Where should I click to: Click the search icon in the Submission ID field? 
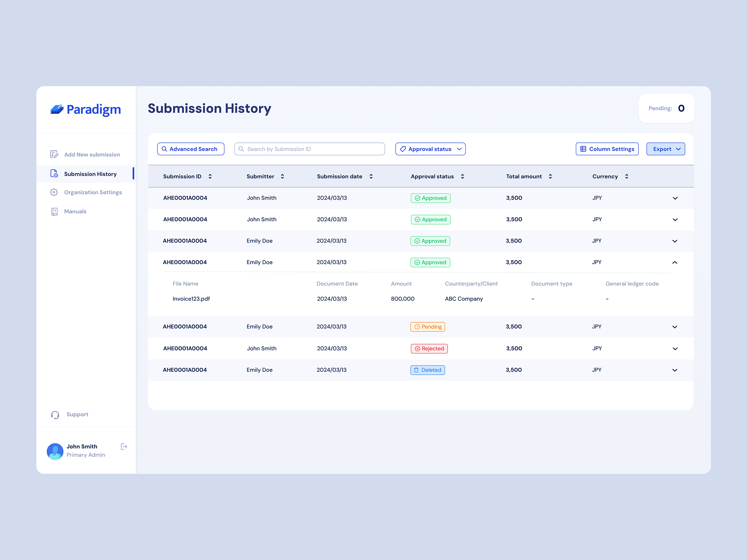(x=241, y=149)
